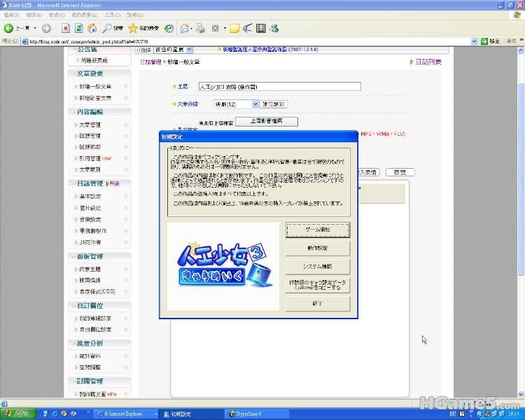This screenshot has height=420, width=525.
Task: Open the select dropdown above the breadcrumb
Action: pyautogui.click(x=190, y=50)
